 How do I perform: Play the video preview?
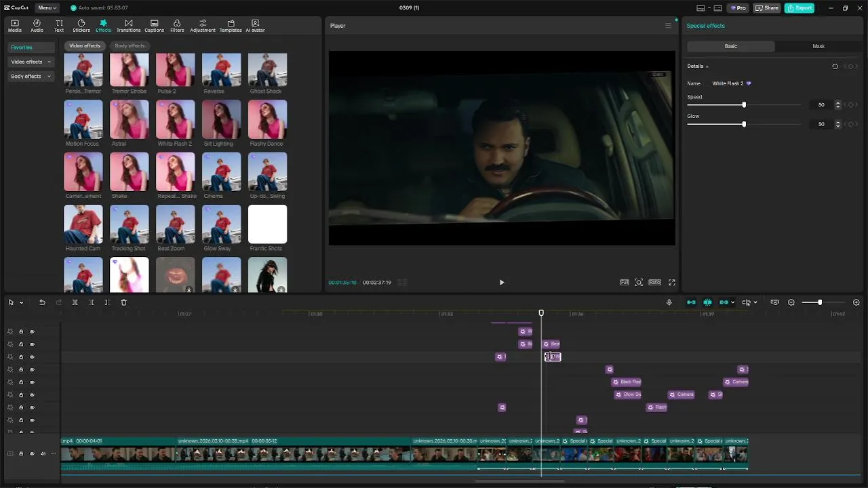502,283
